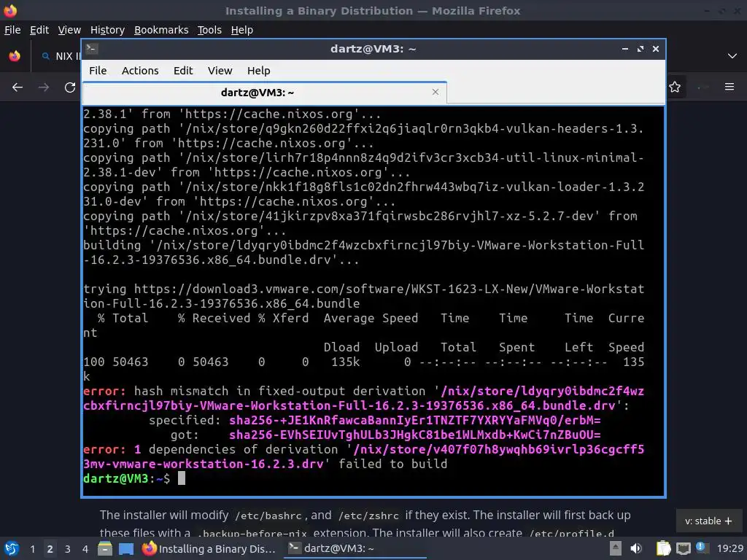Click the 'failed to build' error text

coord(393,464)
